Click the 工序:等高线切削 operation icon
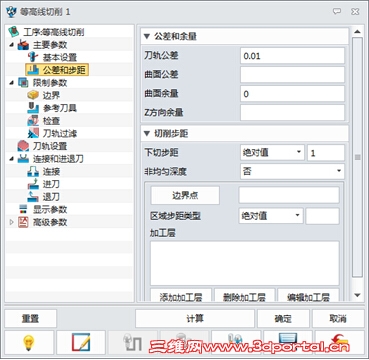 (x=14, y=32)
